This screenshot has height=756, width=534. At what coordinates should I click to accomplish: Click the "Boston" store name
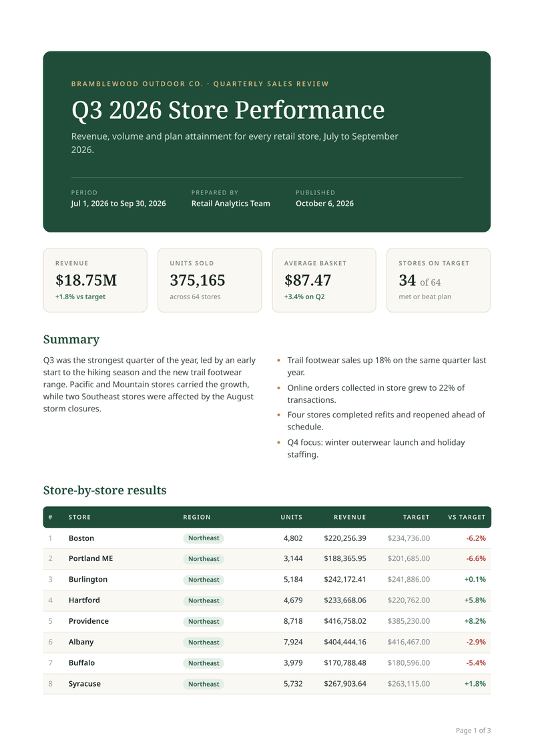click(81, 538)
